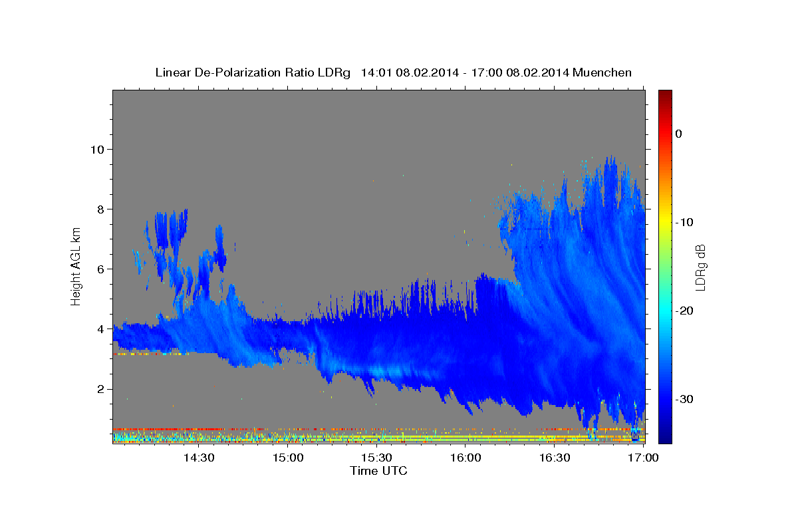Screen dimensions: 798x532
Task: Click the 14:30 time tick label
Action: [x=198, y=458]
